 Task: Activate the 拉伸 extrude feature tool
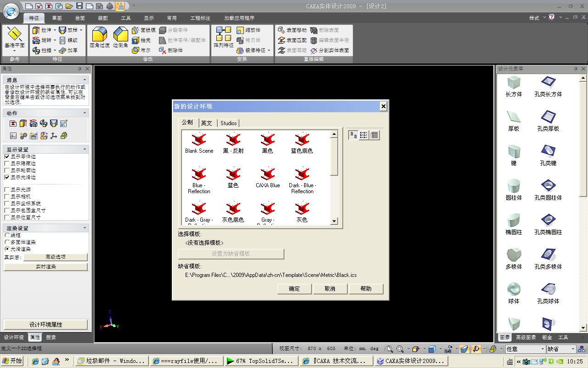[x=42, y=30]
